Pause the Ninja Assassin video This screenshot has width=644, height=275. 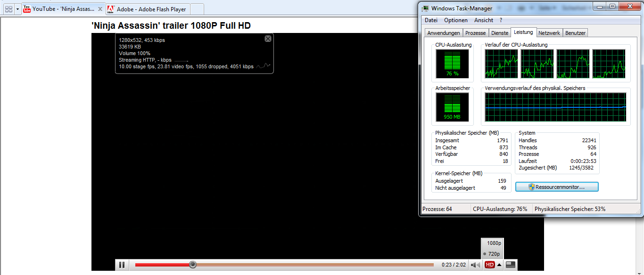click(x=122, y=265)
